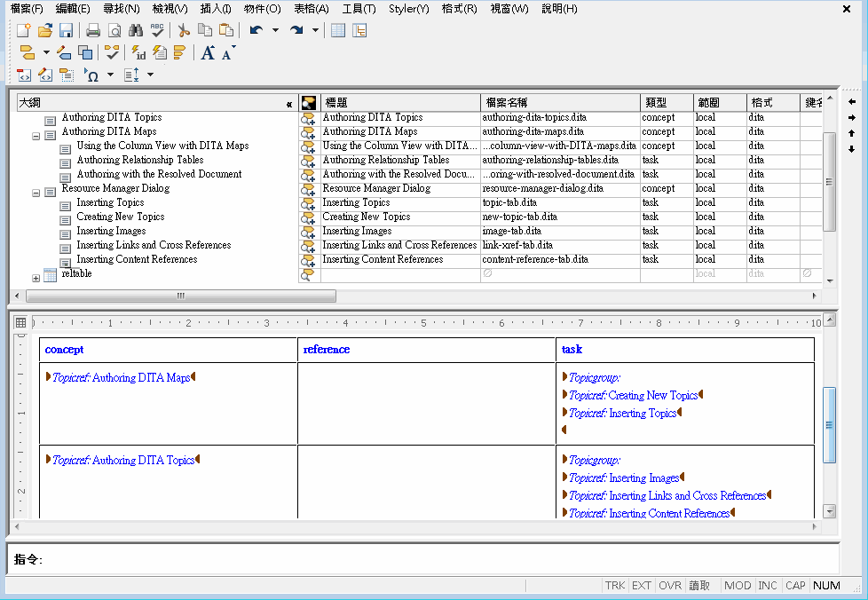This screenshot has height=600, width=868.
Task: Click the lightning id generate icon
Action: click(138, 53)
